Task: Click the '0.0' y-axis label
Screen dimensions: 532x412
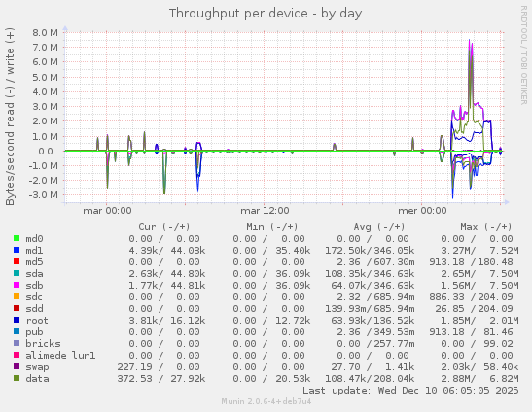Action: (46, 151)
